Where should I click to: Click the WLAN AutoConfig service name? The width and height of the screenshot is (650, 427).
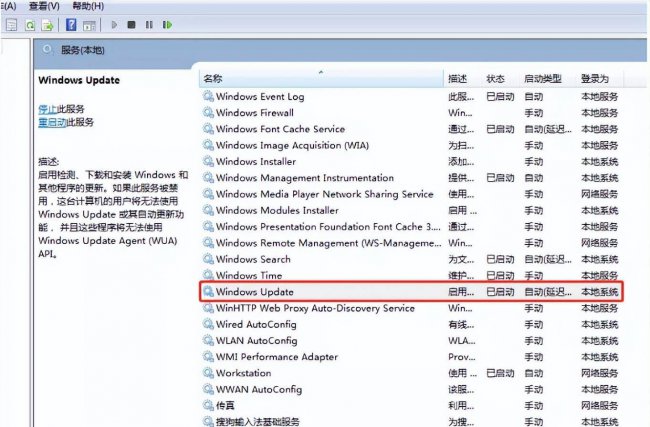[257, 340]
